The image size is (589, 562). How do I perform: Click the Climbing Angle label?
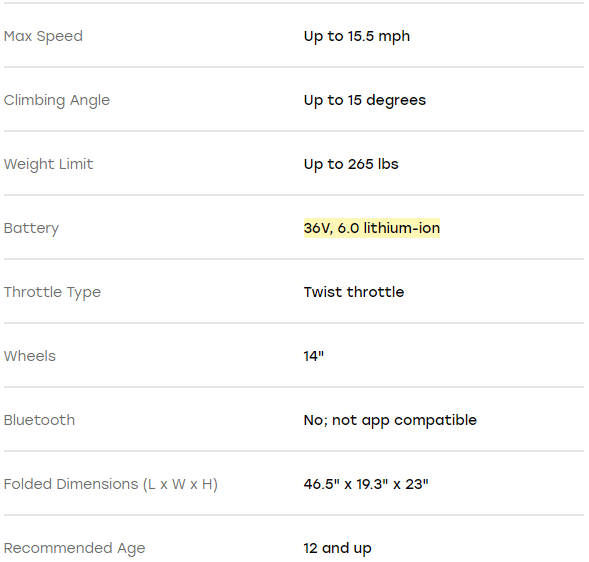coord(57,100)
